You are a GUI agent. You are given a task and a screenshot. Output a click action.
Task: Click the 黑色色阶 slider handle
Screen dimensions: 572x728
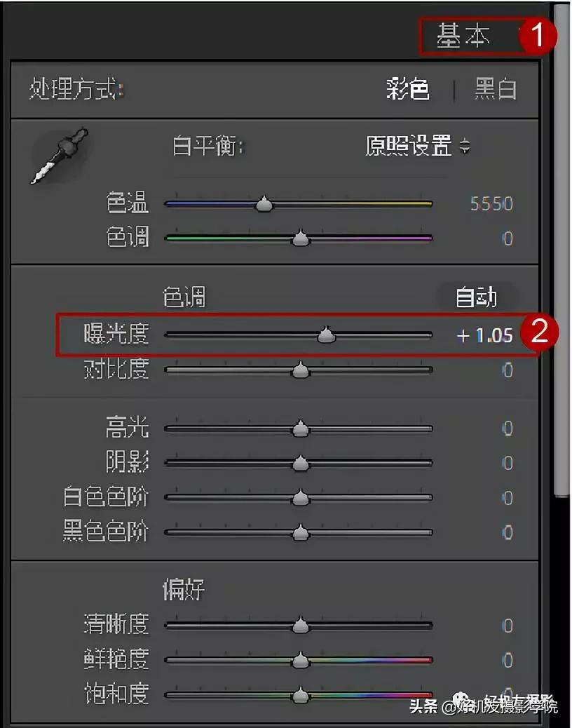300,532
